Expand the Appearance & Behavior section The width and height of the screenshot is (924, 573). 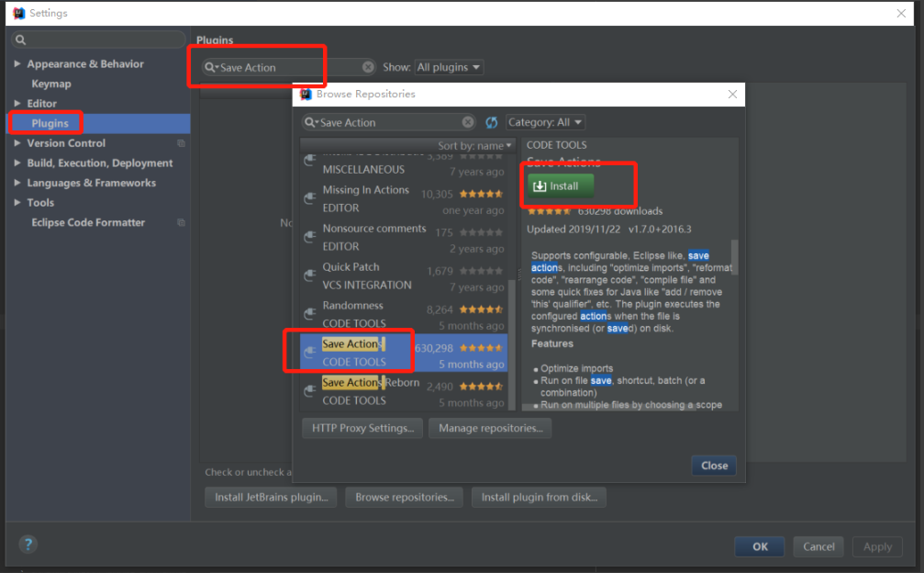[17, 63]
